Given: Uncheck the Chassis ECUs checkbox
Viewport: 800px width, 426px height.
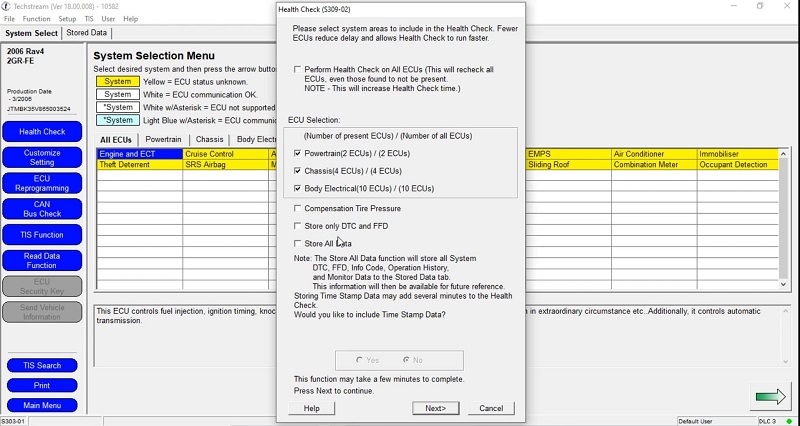Looking at the screenshot, I should pyautogui.click(x=297, y=171).
